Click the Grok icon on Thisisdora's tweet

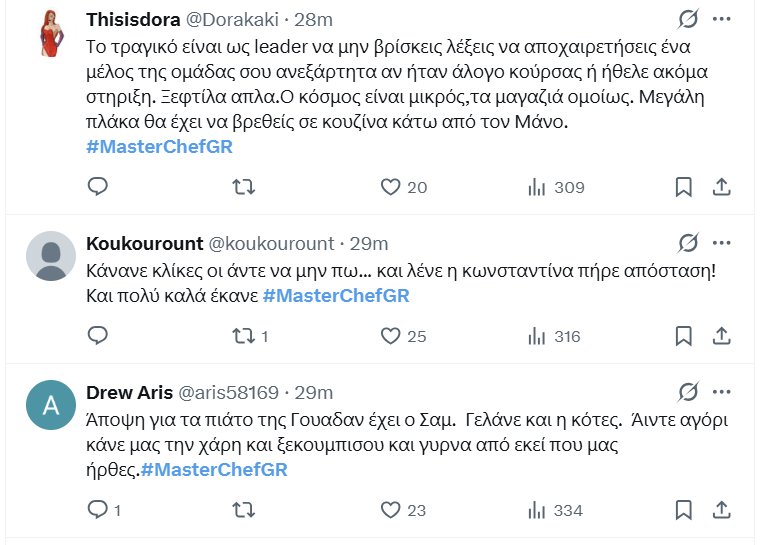click(x=687, y=19)
